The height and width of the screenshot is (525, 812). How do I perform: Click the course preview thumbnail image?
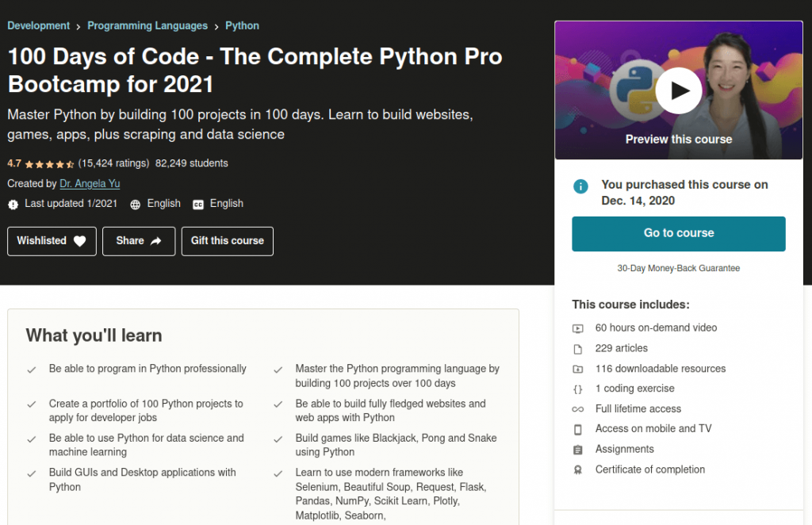click(679, 90)
